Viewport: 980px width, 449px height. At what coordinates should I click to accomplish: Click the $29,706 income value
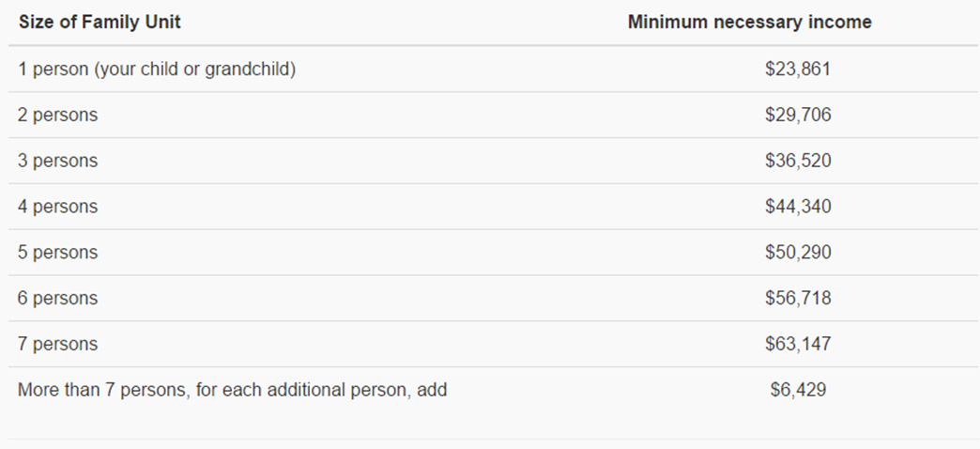pos(798,115)
